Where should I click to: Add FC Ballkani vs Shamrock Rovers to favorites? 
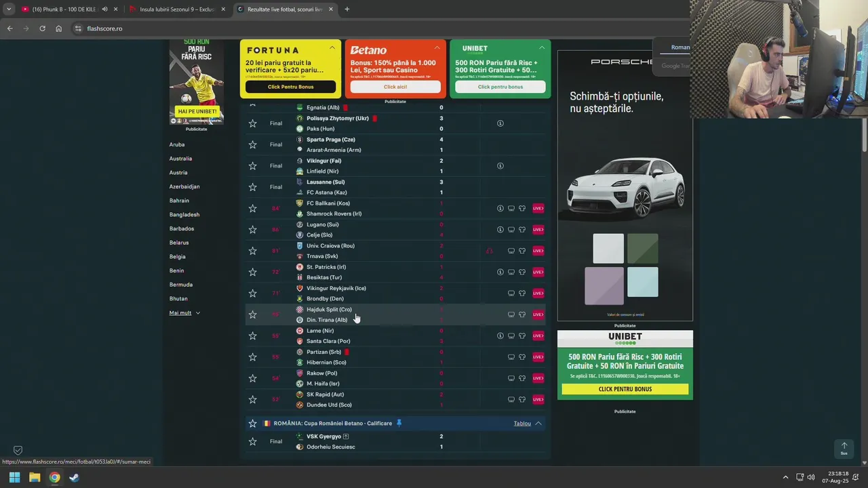252,208
